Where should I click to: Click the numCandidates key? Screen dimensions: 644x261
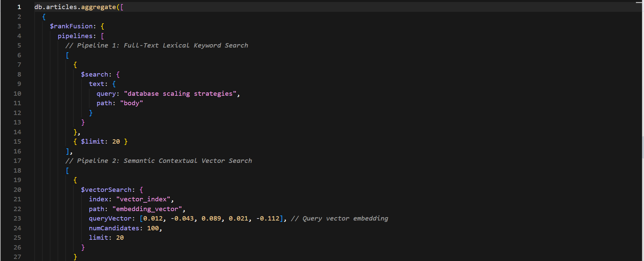pos(114,228)
